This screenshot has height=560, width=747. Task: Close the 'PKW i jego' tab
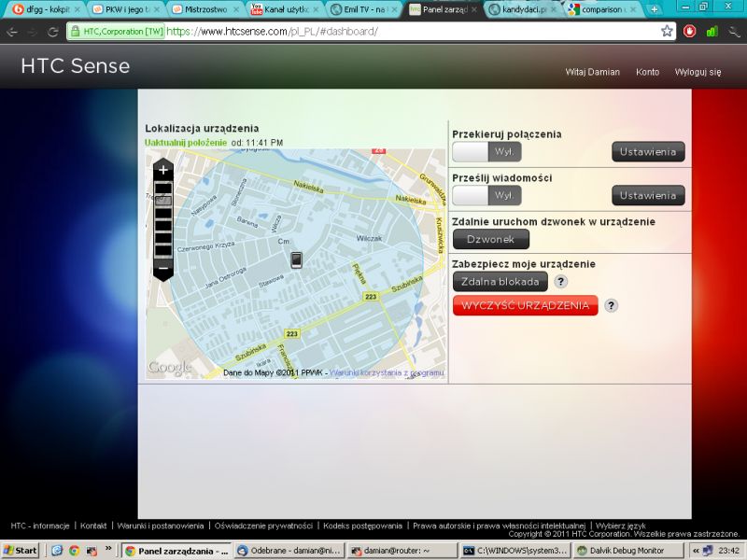tap(157, 9)
